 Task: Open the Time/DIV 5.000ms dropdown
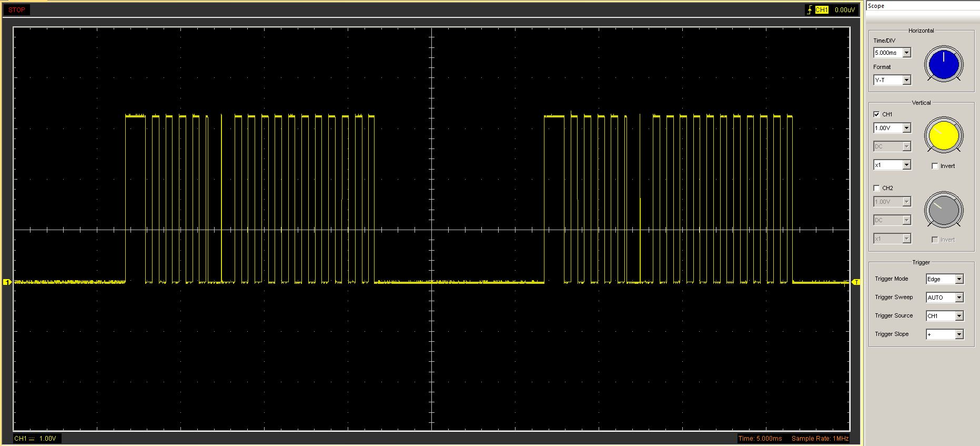point(906,53)
